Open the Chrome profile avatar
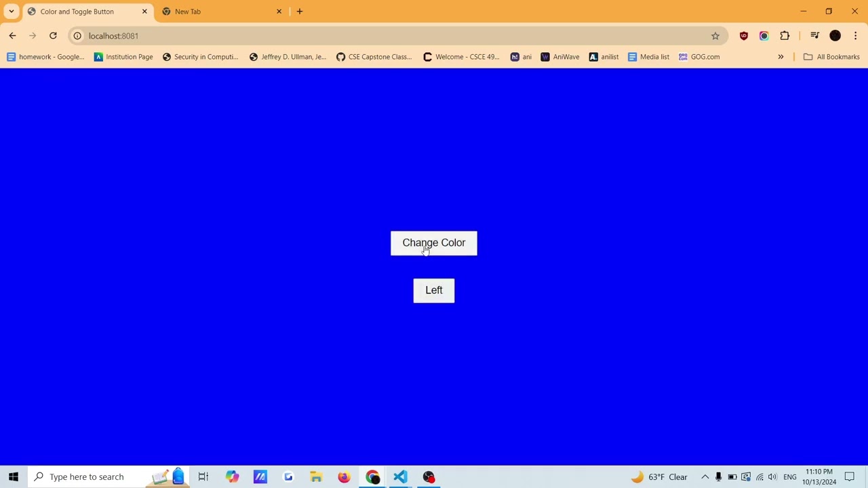This screenshot has width=868, height=488. tap(835, 36)
